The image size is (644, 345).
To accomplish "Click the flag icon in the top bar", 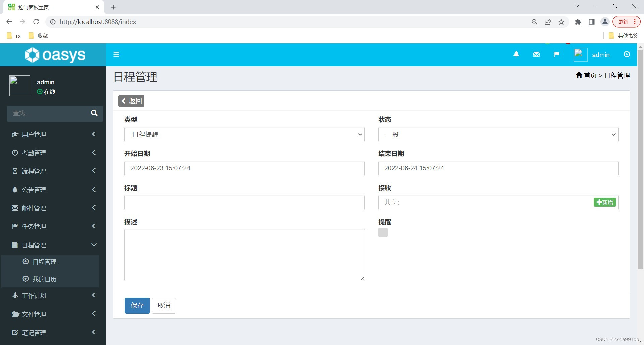I will tap(556, 54).
